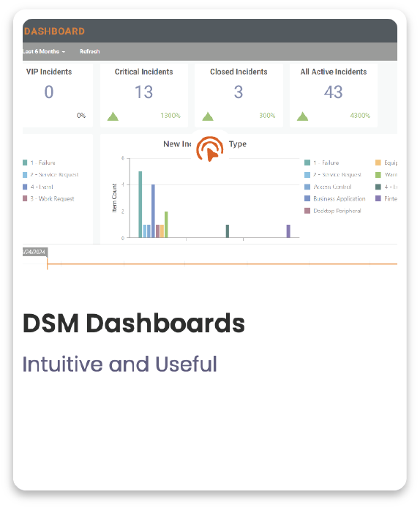Click the isolated dark teal bar mid-chart
This screenshot has height=508, width=420.
(x=228, y=231)
